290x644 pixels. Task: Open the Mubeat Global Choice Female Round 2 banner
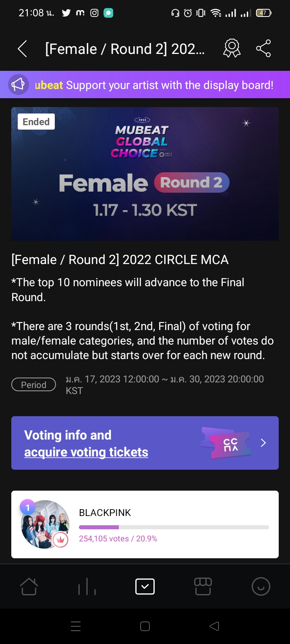tap(145, 174)
